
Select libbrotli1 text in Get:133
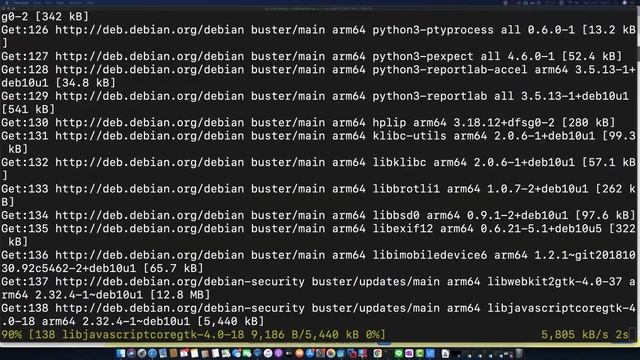[x=406, y=189]
